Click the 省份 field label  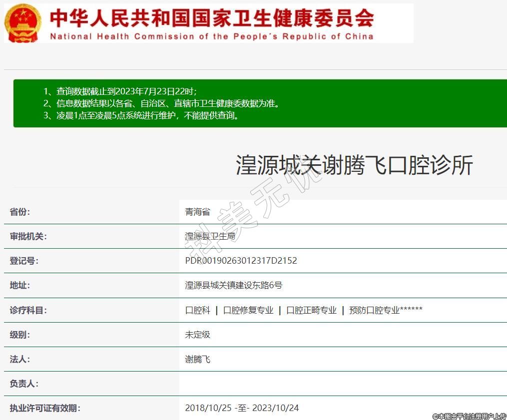(20, 212)
